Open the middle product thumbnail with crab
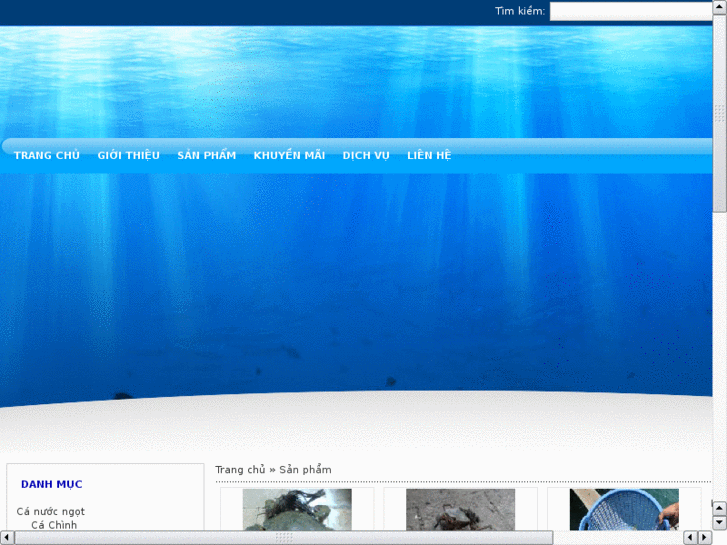Viewport: 727px width, 545px height. pyautogui.click(x=460, y=509)
